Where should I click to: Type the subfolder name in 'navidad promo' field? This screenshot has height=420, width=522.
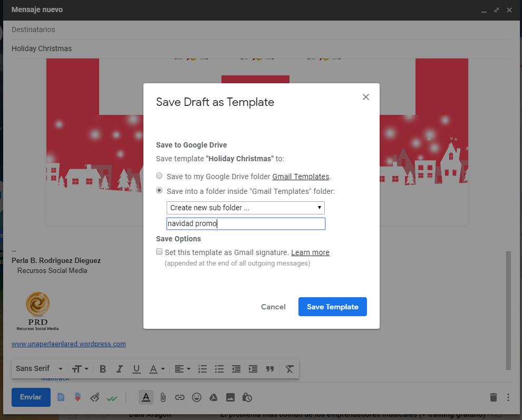coord(245,223)
